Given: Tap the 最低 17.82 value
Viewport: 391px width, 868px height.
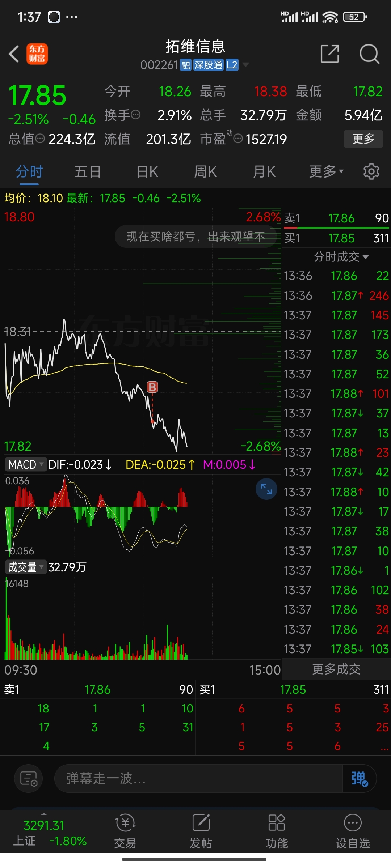Looking at the screenshot, I should (368, 92).
